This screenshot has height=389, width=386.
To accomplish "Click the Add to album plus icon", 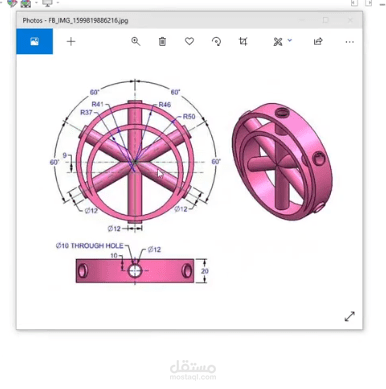I will tap(71, 42).
